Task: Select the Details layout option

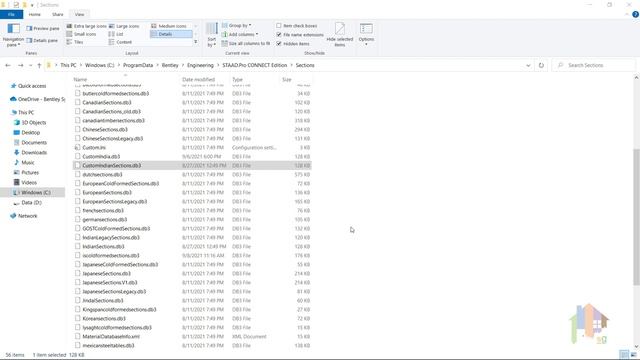Action: pos(171,34)
